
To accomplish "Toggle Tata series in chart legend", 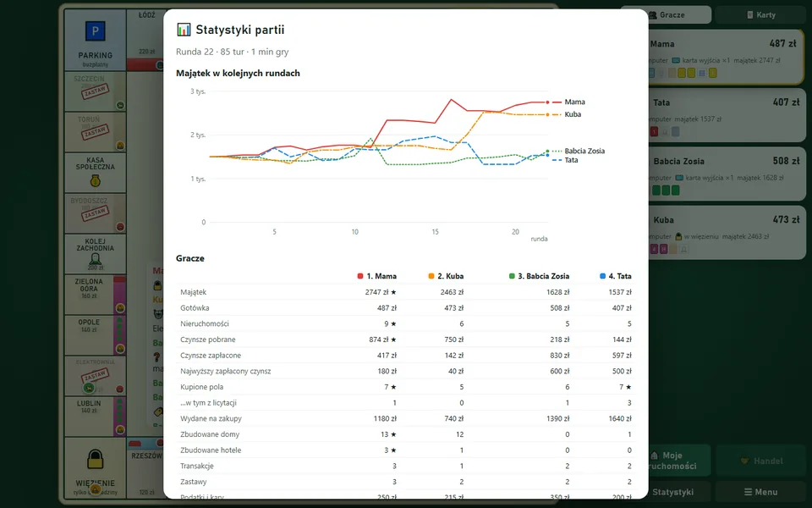I will pyautogui.click(x=565, y=160).
